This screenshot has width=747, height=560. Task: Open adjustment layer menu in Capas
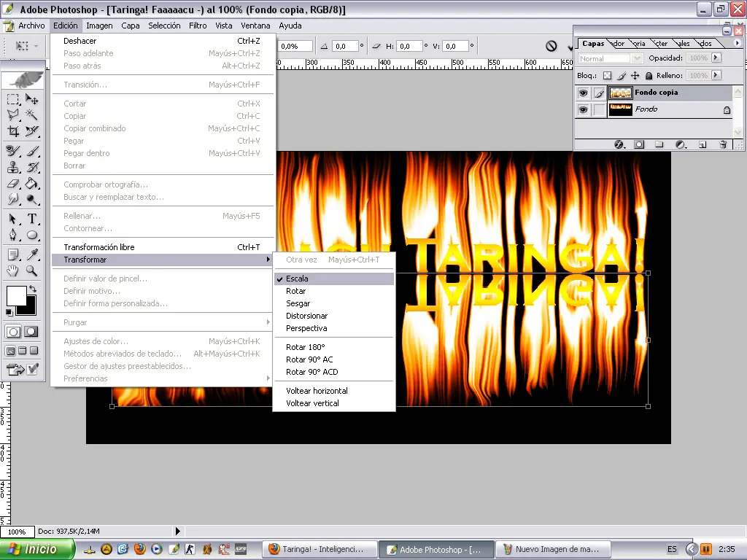point(681,144)
